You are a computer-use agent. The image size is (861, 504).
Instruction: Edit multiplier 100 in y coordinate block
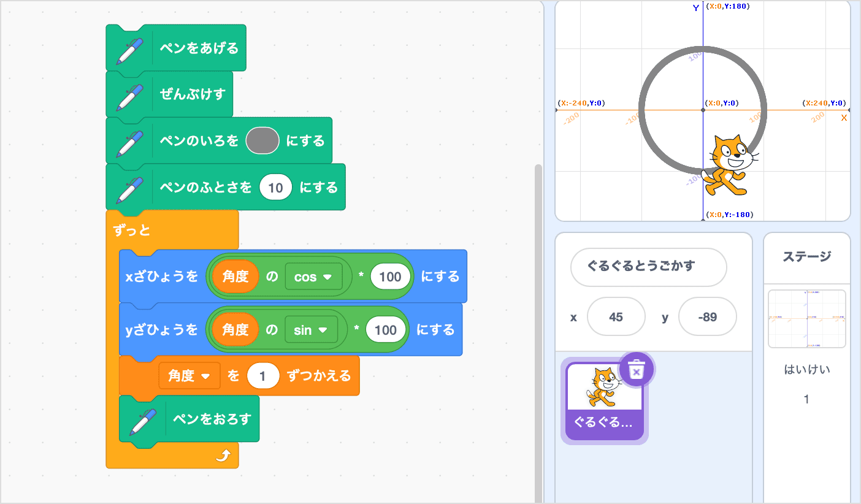pos(385,330)
